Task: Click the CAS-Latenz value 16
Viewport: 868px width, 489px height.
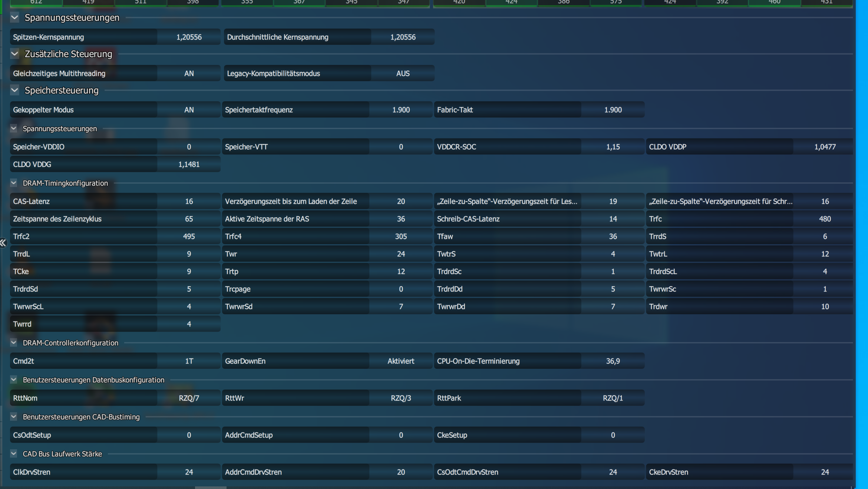Action: pyautogui.click(x=189, y=201)
